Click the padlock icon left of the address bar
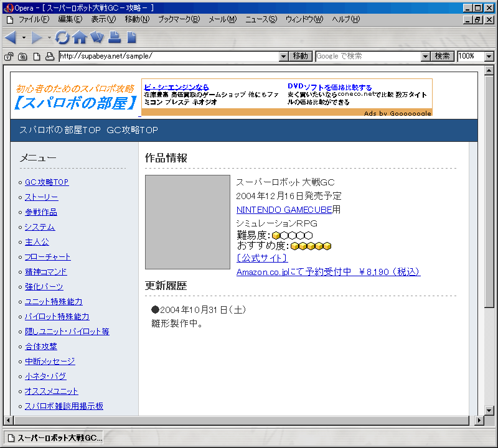 [x=9, y=57]
